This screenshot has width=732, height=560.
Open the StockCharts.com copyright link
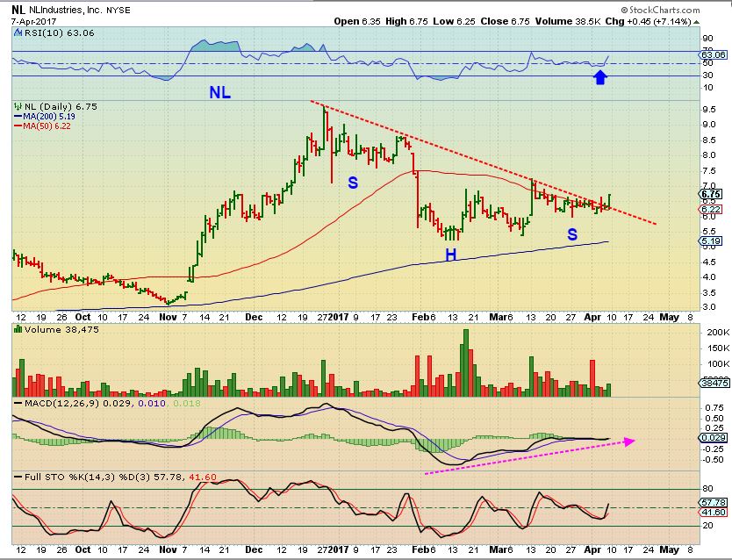click(x=660, y=10)
